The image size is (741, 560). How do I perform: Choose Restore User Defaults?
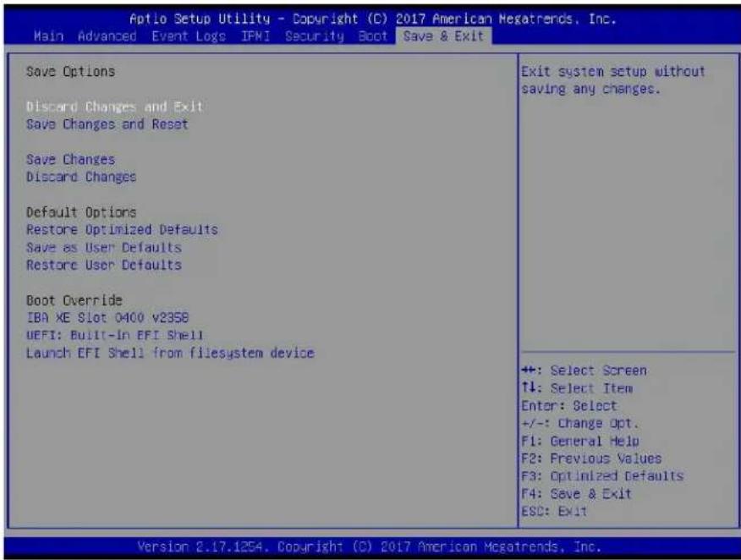pos(104,265)
